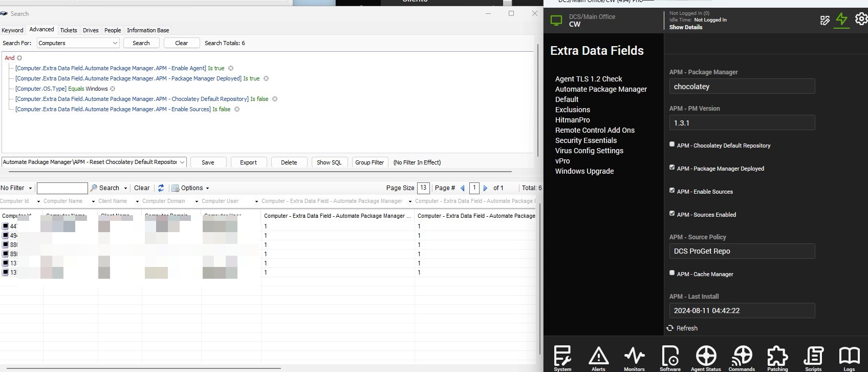Screen dimensions: 868x372
Task: Uncheck APM - Enable Sources checkbox
Action: (x=672, y=191)
